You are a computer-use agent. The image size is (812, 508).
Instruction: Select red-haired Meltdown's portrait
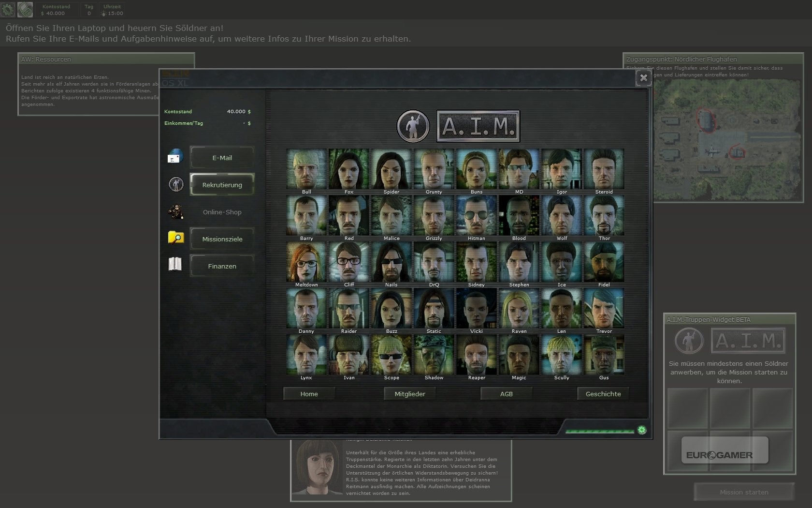(x=306, y=262)
